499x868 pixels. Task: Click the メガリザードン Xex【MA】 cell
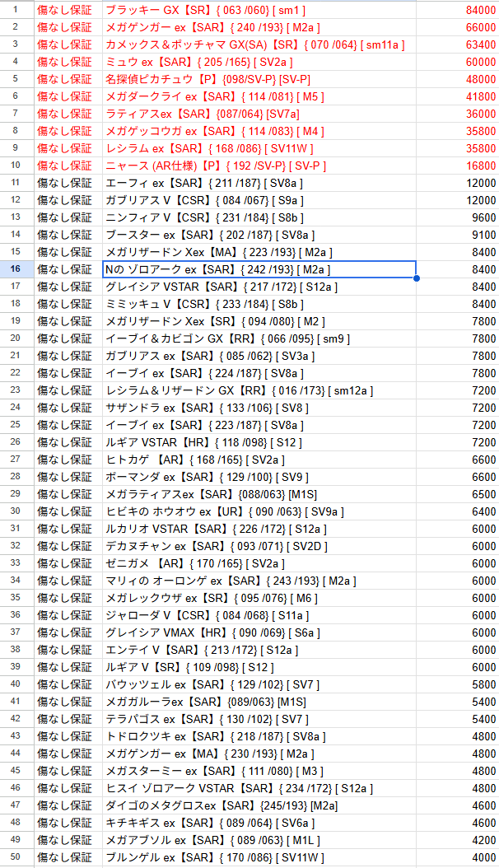point(259,252)
